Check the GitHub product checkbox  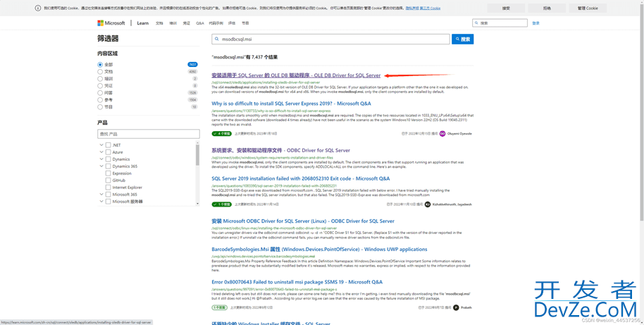108,180
